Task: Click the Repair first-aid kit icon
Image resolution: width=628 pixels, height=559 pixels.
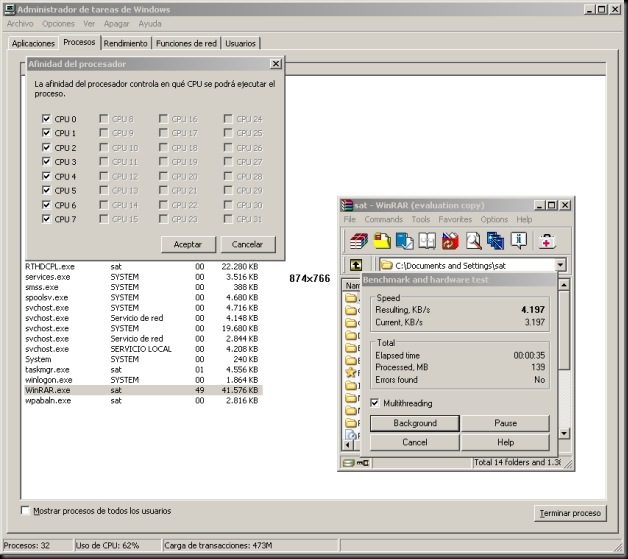Action: click(547, 241)
